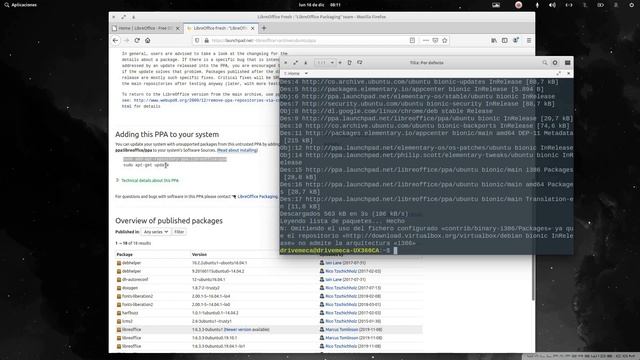The image size is (640, 360).
Task: Close the terminal Home pane
Action: pos(569,73)
